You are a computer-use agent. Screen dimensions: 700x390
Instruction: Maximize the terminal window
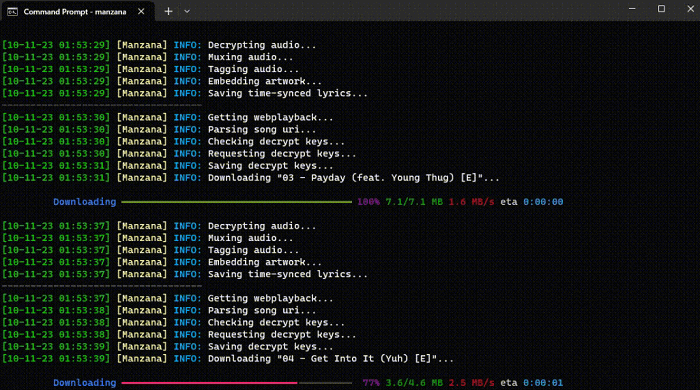coord(661,9)
